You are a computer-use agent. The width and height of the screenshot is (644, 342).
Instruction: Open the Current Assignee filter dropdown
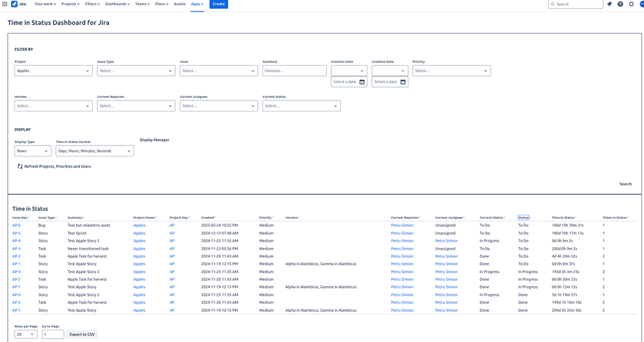219,106
